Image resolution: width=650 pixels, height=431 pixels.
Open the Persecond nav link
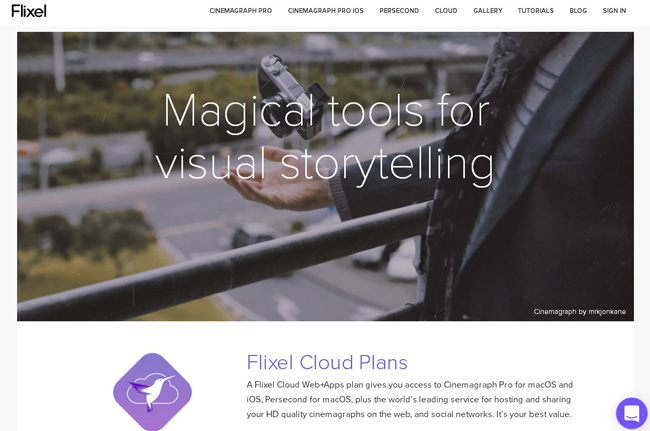pyautogui.click(x=399, y=11)
